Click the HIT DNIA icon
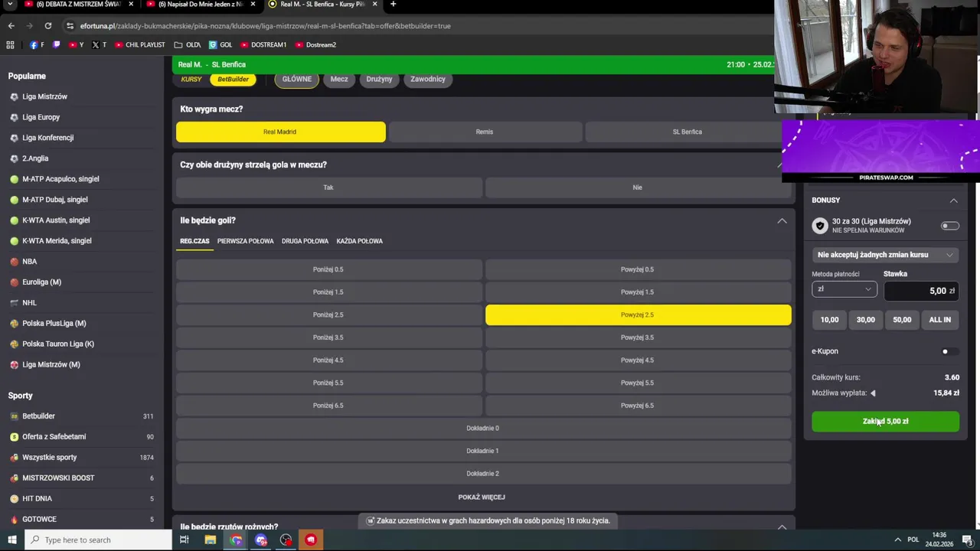 [14, 499]
